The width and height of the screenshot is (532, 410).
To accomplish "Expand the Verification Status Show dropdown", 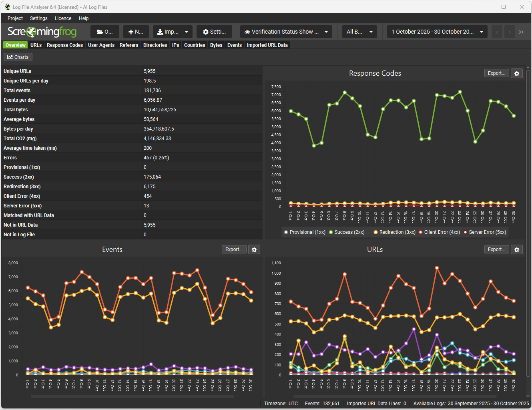I will 286,32.
